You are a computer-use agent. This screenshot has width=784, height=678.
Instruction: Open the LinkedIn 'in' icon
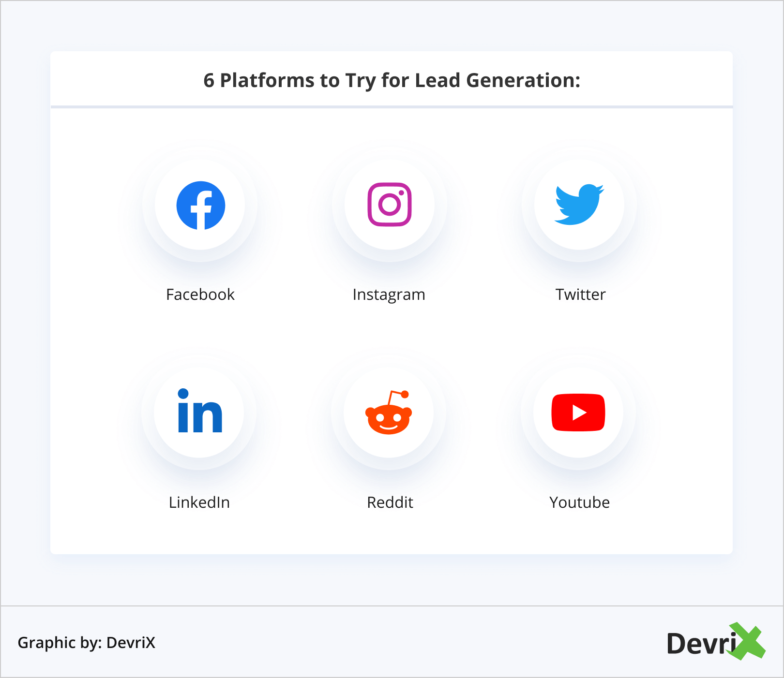(x=200, y=411)
